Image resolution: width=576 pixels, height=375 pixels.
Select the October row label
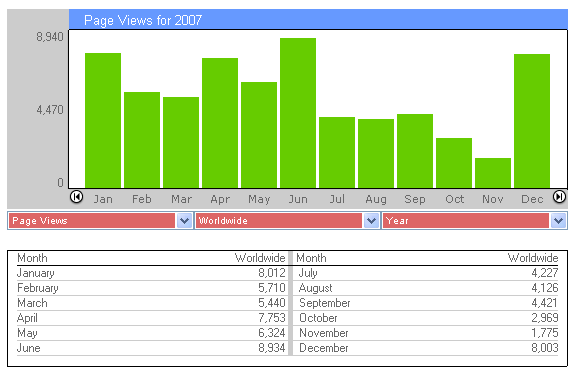tap(318, 318)
